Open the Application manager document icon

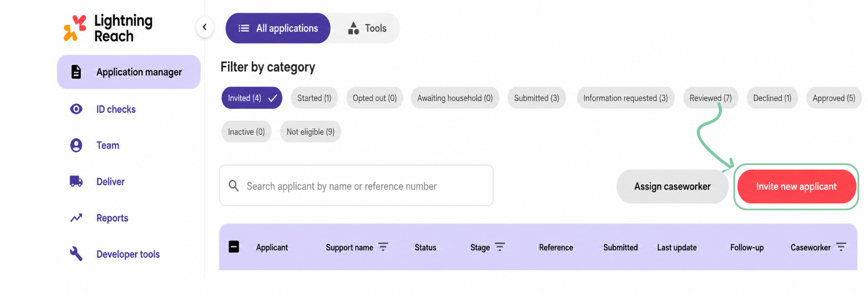76,72
